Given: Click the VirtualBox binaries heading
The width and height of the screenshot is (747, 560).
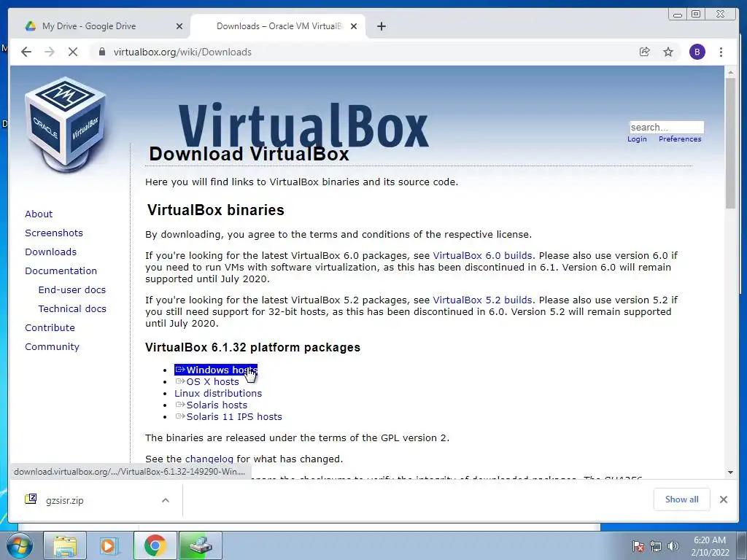Looking at the screenshot, I should (x=215, y=210).
